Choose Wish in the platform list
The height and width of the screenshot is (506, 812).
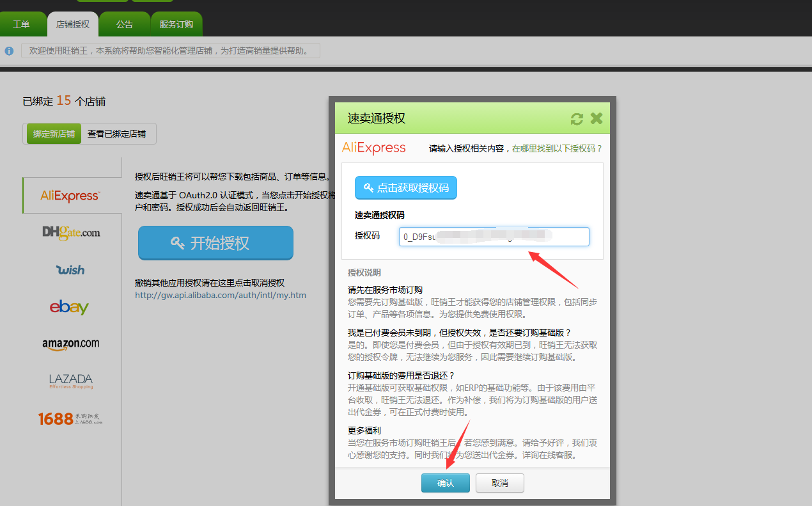[x=71, y=269]
